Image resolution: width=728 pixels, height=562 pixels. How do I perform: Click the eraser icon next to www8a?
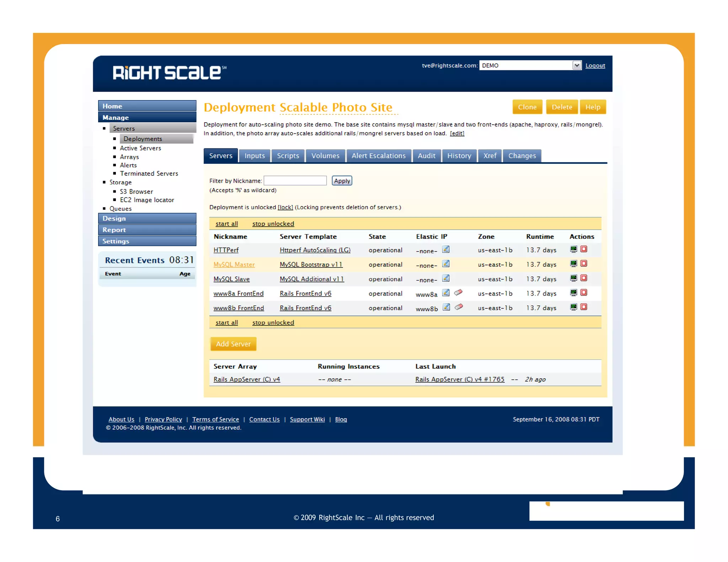coord(458,292)
